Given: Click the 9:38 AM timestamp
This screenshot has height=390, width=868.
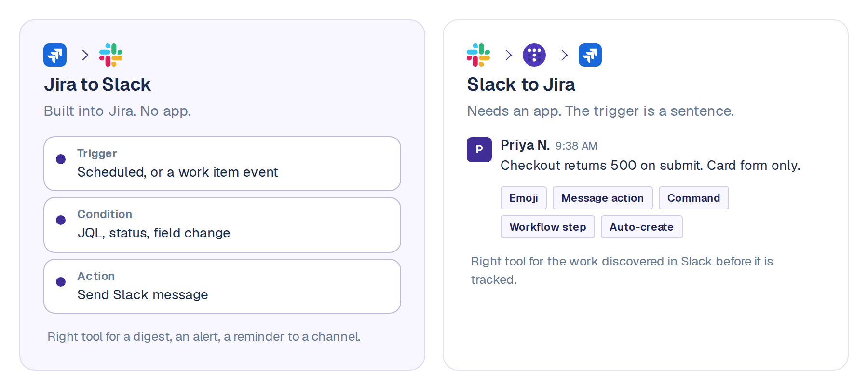Looking at the screenshot, I should [x=576, y=146].
